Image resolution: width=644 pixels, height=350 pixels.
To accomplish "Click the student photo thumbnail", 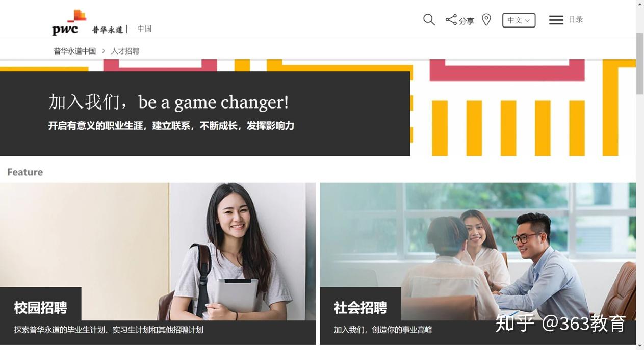I will pyautogui.click(x=158, y=252).
